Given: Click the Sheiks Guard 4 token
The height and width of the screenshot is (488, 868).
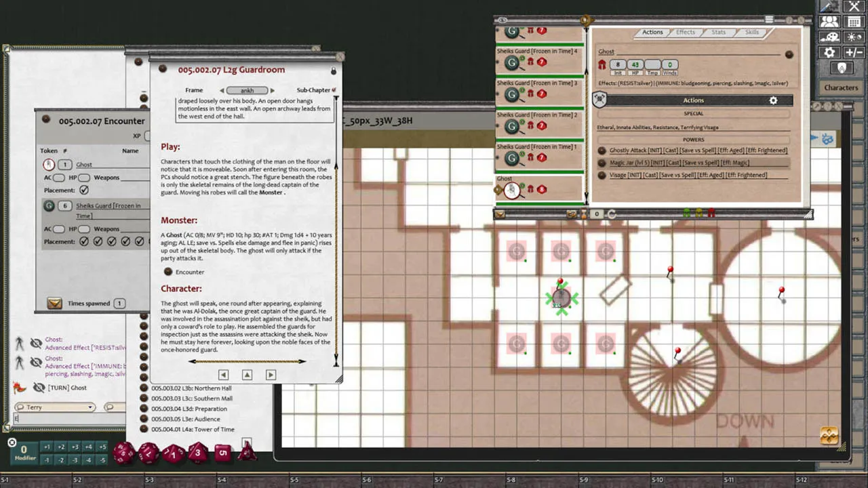Looking at the screenshot, I should [x=511, y=62].
